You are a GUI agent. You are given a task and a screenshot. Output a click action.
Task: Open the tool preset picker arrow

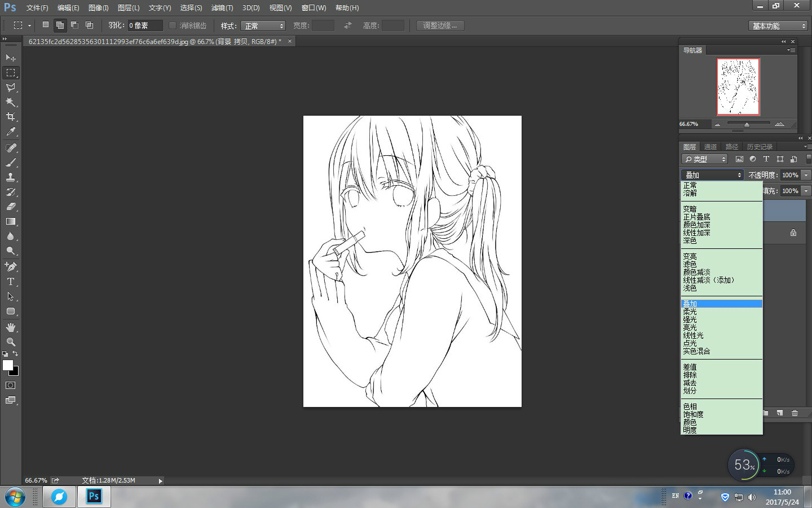(29, 25)
